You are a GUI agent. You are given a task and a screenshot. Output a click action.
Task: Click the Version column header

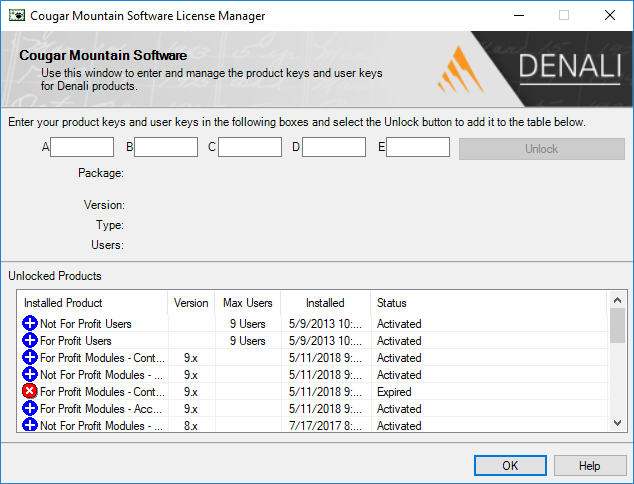click(x=191, y=303)
